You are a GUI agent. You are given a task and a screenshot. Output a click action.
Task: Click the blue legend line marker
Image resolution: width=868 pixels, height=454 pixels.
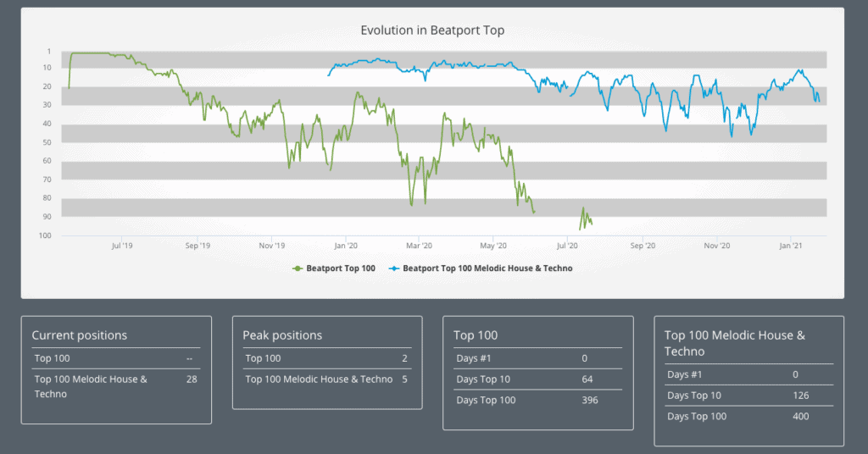394,268
